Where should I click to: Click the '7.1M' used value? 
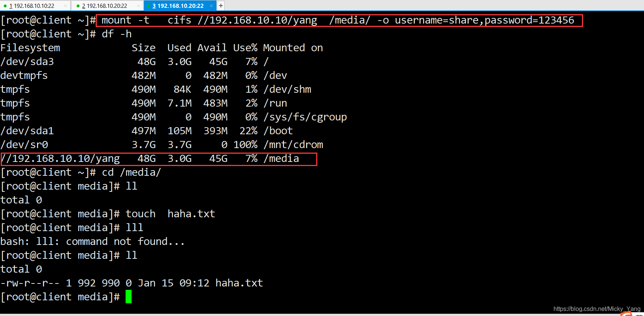(179, 103)
